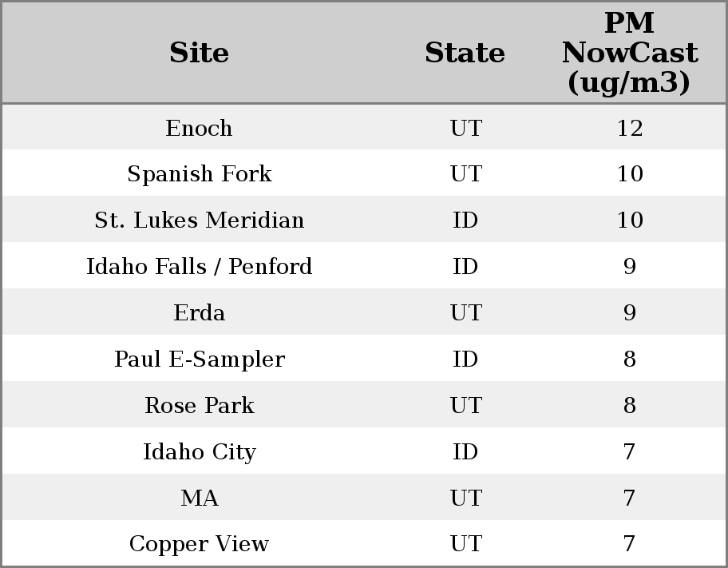Select the Idaho City site cell

coord(199,451)
